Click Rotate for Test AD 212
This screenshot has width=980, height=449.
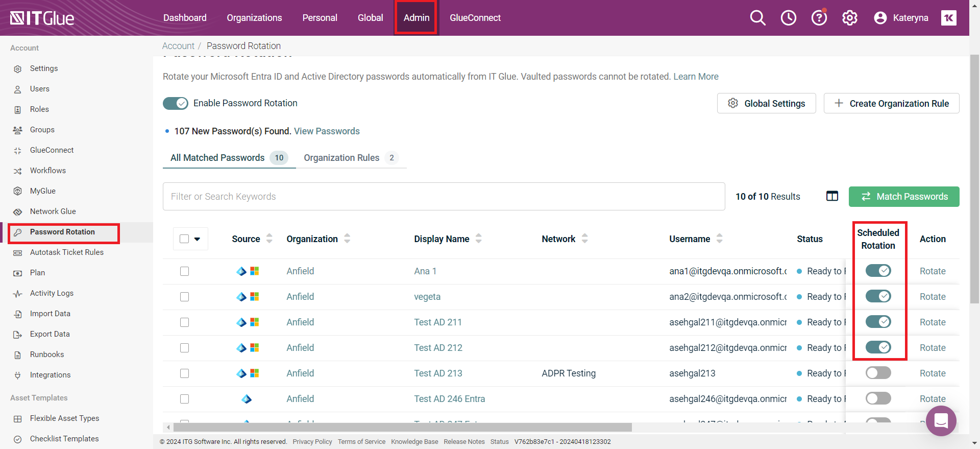click(933, 348)
